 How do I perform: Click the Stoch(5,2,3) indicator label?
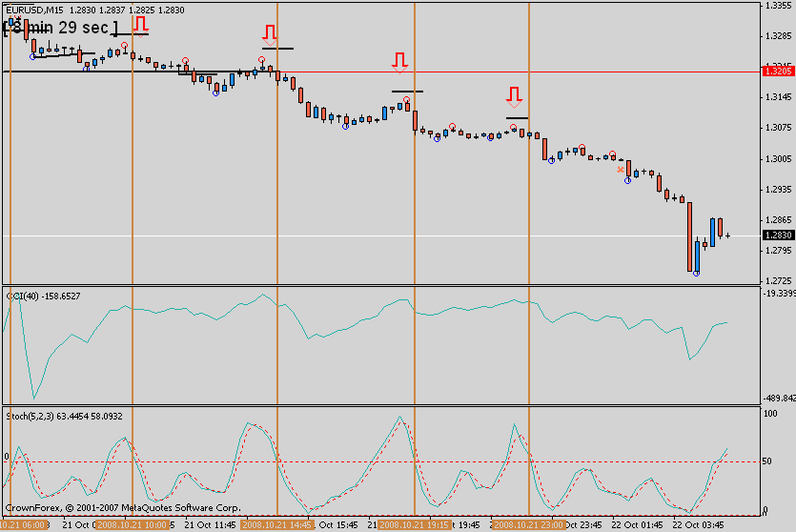(x=65, y=417)
